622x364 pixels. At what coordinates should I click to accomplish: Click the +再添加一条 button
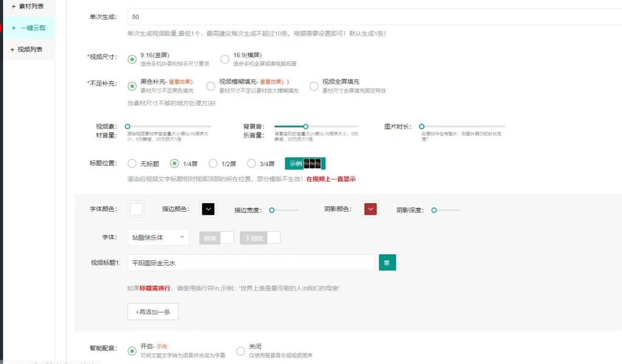[x=153, y=312]
